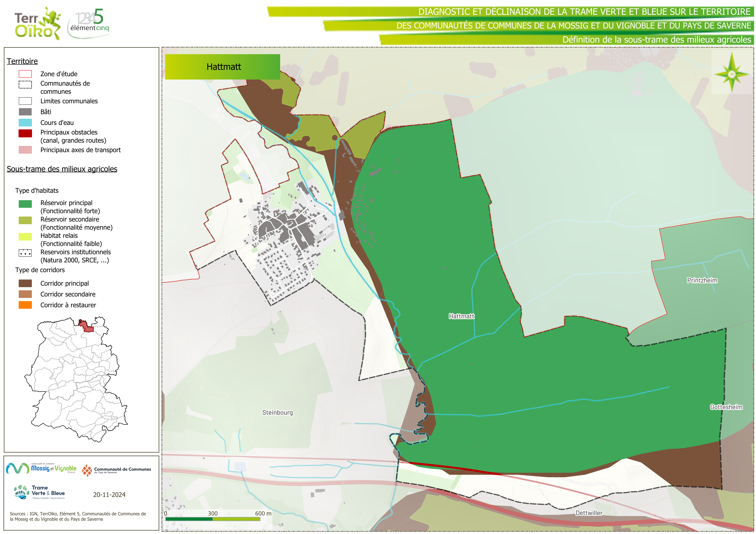Click the Communauté de Communes Saverne logo
Image resolution: width=756 pixels, height=534 pixels.
(117, 470)
